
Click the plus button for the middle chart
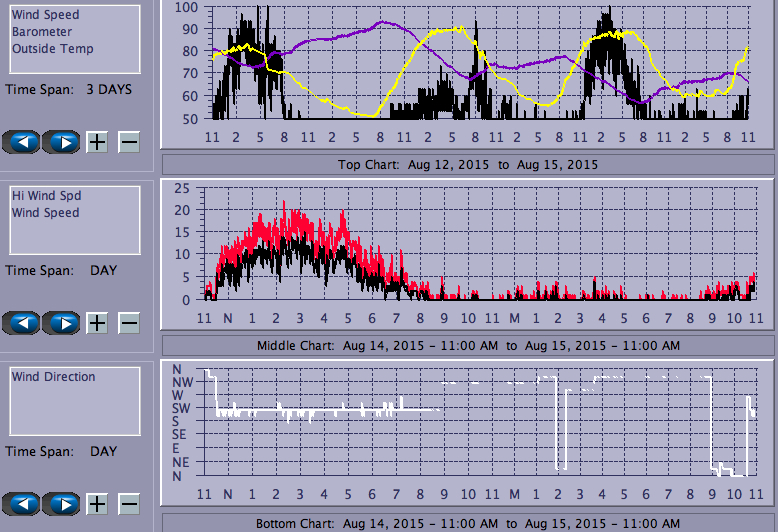(97, 322)
